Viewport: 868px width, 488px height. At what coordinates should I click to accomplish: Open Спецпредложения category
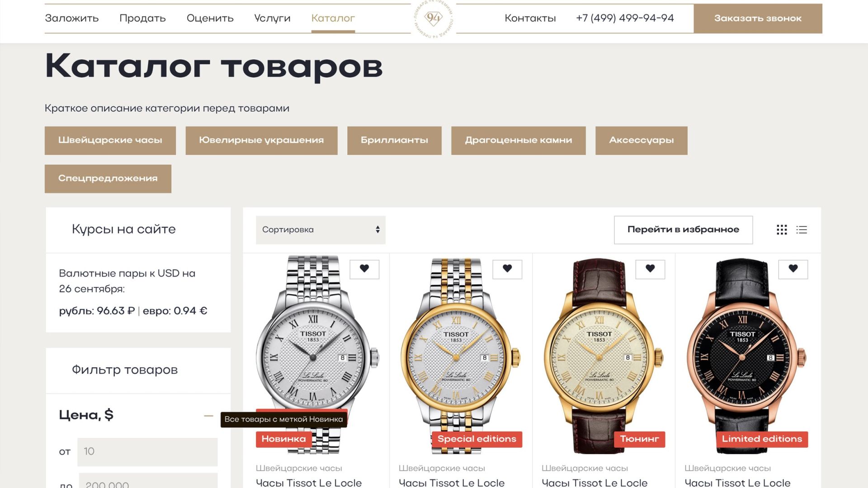click(x=108, y=179)
